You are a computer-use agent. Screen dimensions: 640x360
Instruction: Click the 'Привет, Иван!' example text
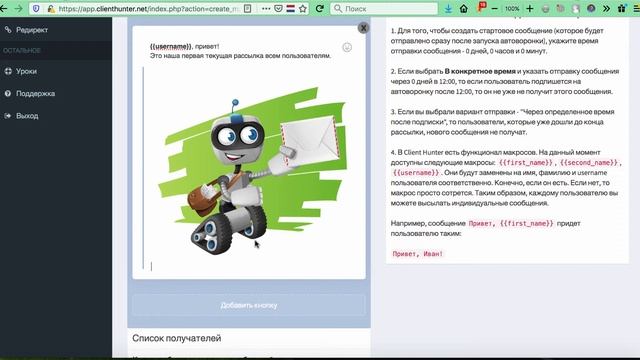(x=418, y=253)
